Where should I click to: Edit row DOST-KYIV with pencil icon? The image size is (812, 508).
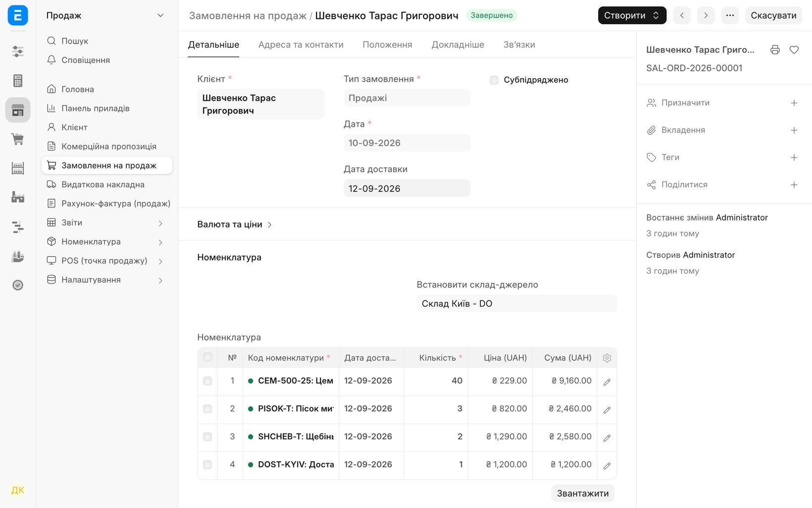(607, 465)
